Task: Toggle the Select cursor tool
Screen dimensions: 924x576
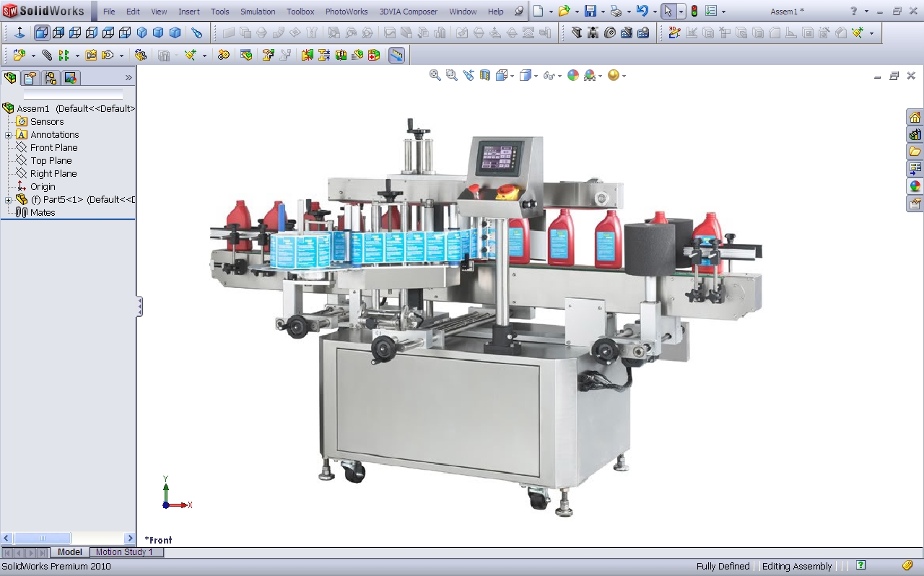Action: (668, 12)
